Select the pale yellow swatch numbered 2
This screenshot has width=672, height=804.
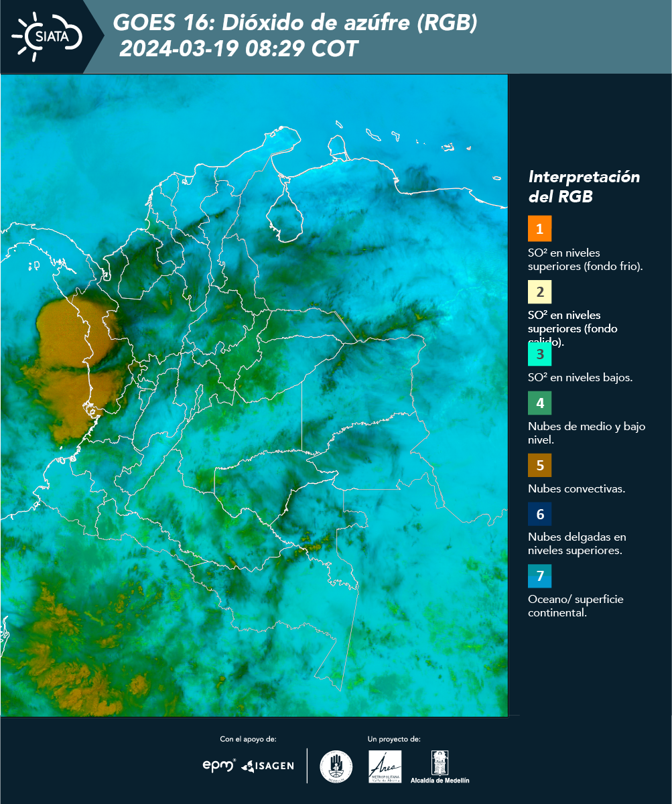coord(539,292)
